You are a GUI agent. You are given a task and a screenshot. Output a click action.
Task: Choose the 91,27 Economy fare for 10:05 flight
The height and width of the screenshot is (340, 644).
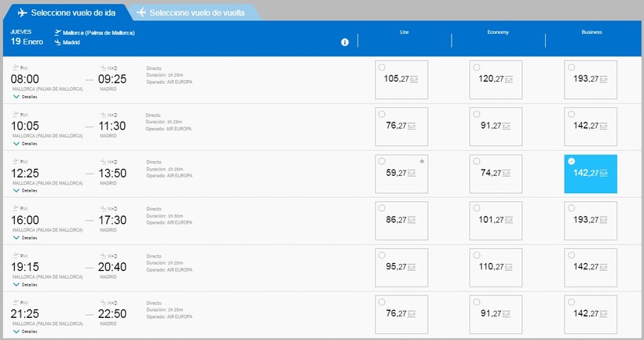coord(496,127)
